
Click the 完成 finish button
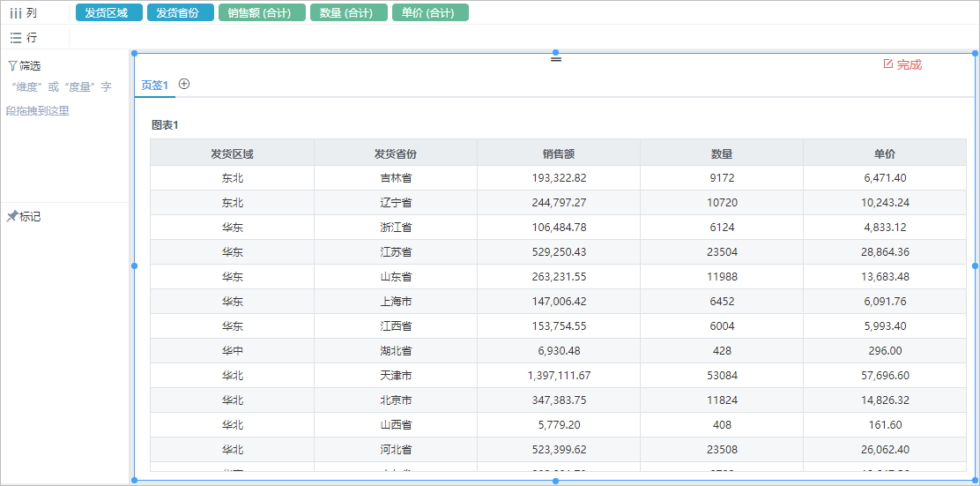(902, 64)
